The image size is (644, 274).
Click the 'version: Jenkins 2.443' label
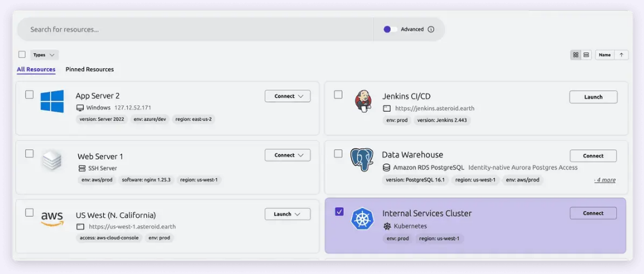point(442,120)
